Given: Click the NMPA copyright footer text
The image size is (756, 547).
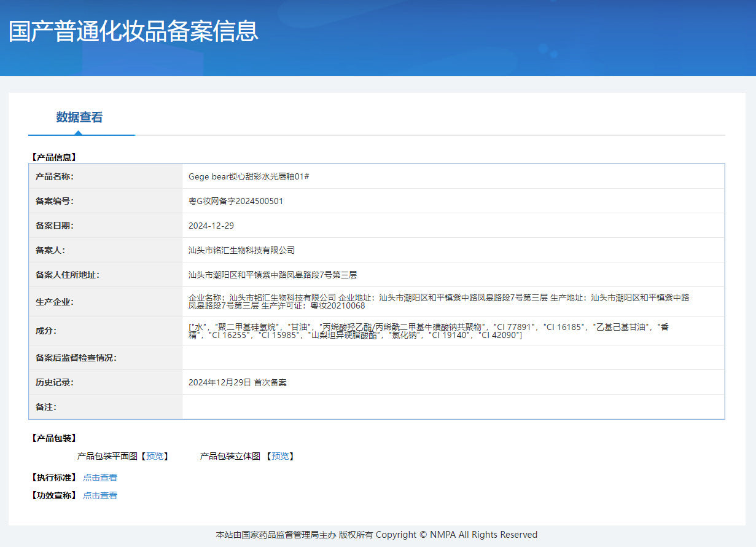Looking at the screenshot, I should tap(376, 535).
